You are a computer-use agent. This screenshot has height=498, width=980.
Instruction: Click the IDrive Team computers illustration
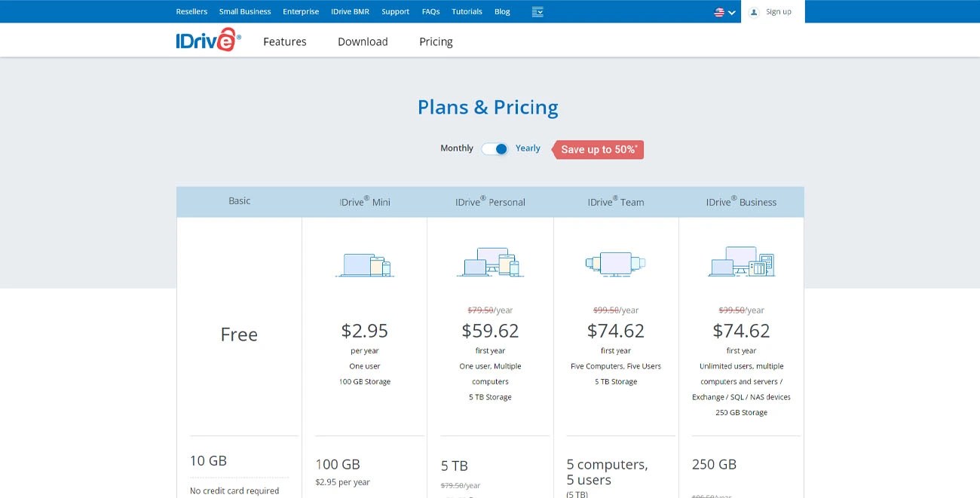[616, 263]
